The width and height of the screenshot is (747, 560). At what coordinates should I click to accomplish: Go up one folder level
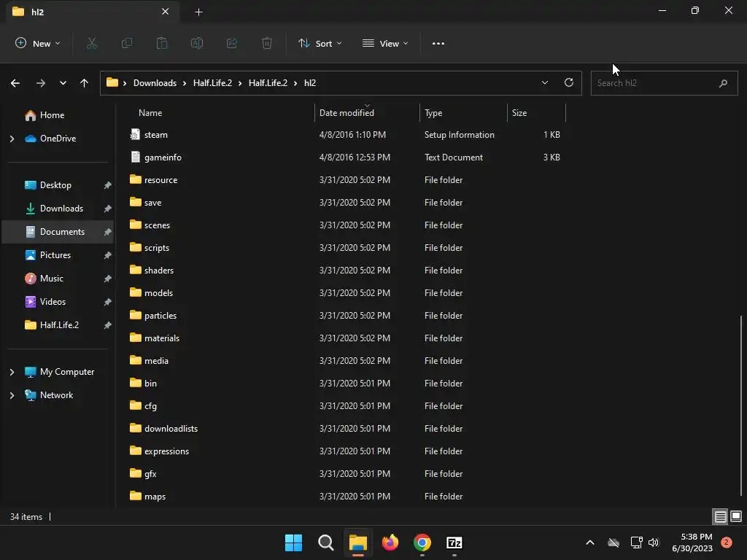(85, 83)
